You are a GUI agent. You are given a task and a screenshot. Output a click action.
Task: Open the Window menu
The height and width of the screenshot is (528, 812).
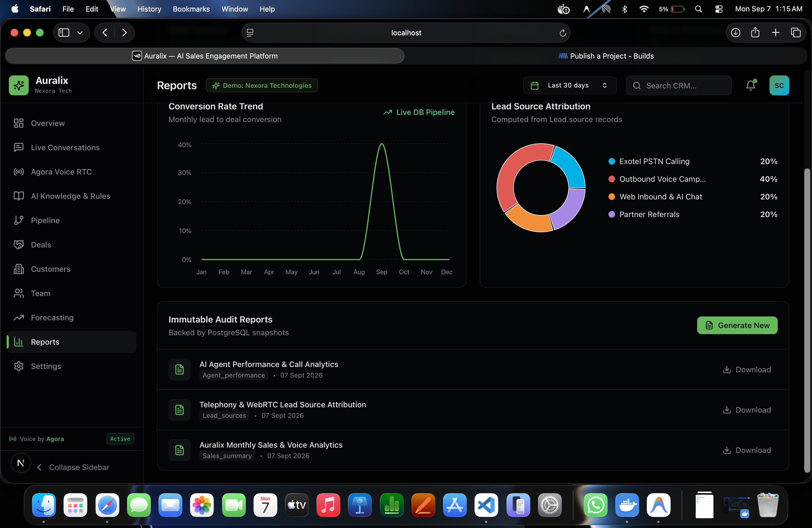pos(234,9)
